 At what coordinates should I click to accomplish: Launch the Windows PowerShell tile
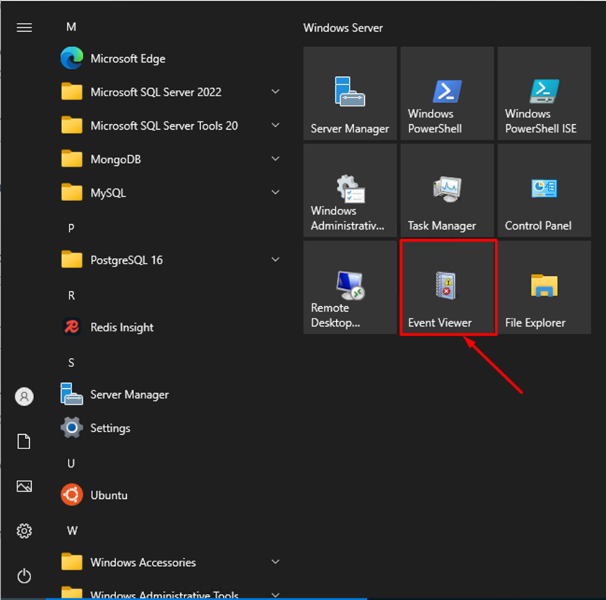point(447,93)
